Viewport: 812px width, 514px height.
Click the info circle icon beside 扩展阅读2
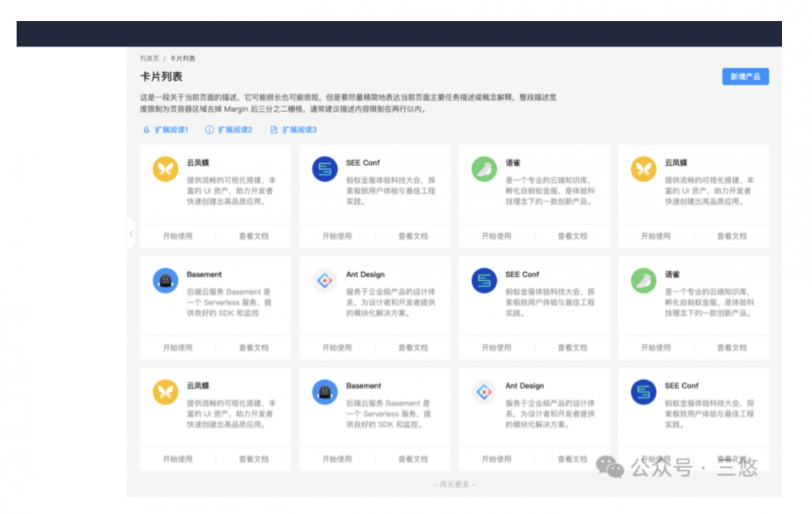pos(209,130)
